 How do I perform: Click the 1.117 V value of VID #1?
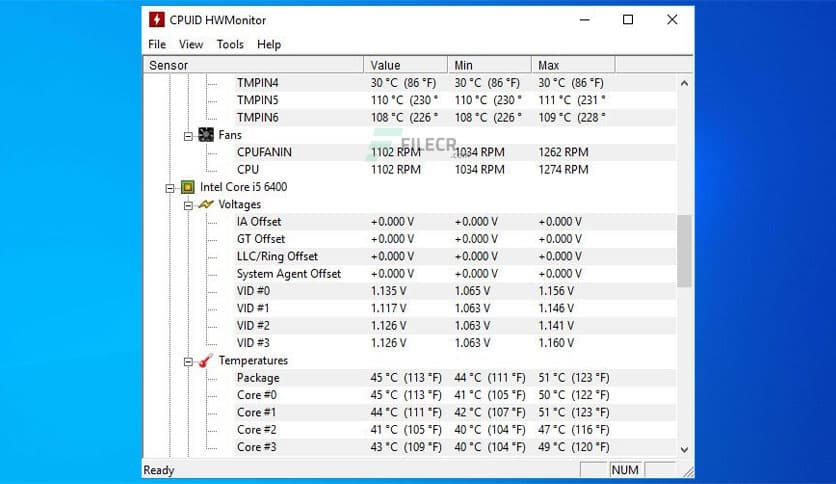388,308
